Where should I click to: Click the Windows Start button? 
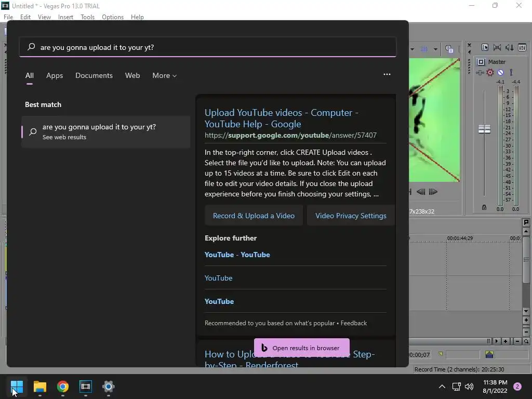pyautogui.click(x=17, y=387)
